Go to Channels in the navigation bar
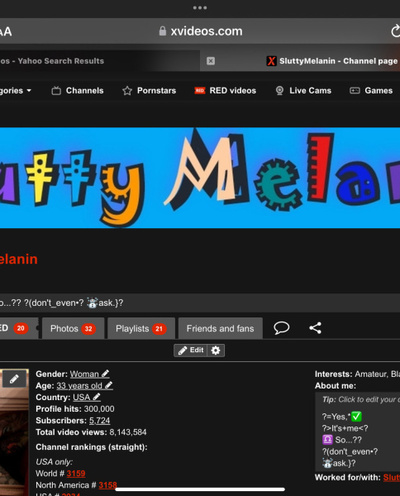 [x=78, y=91]
